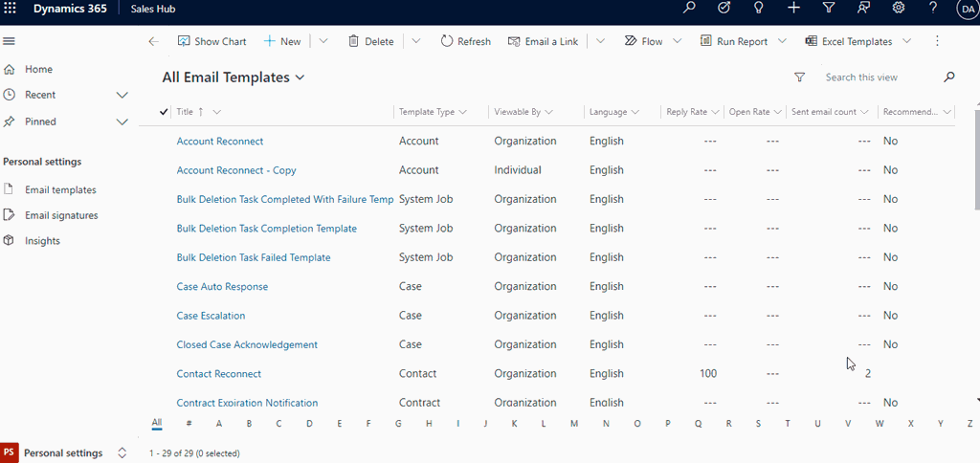The width and height of the screenshot is (980, 463).
Task: Open advanced find funnel icon in header
Action: 829,9
